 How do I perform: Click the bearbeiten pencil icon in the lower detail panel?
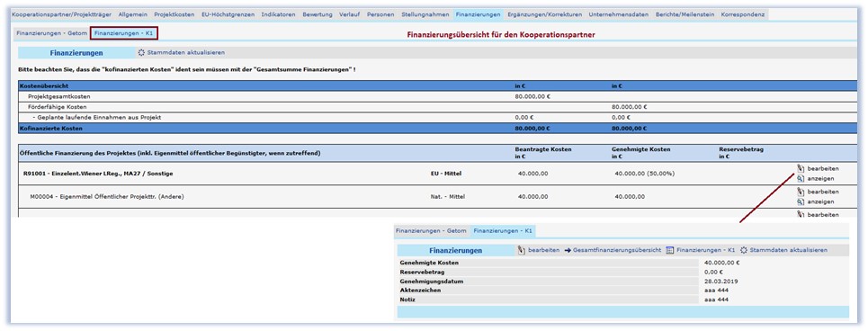521,250
